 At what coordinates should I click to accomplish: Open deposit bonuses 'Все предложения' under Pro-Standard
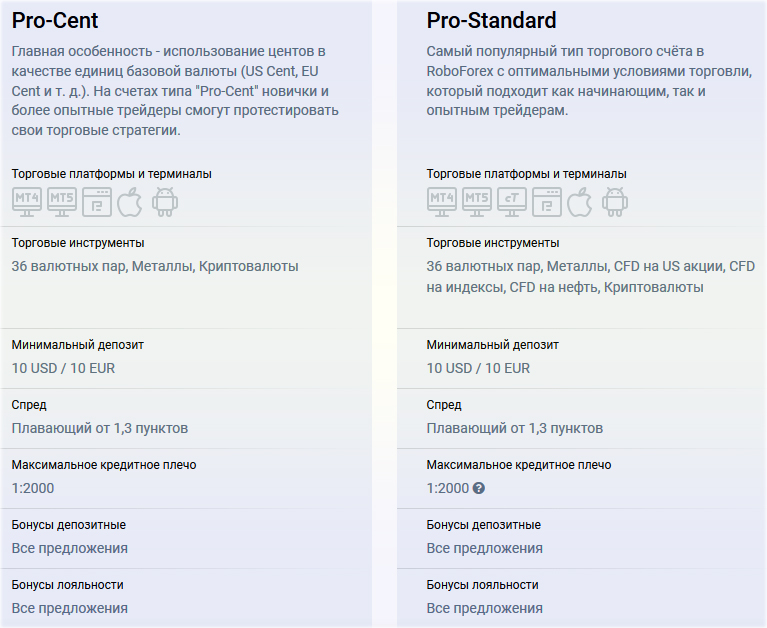tap(485, 548)
